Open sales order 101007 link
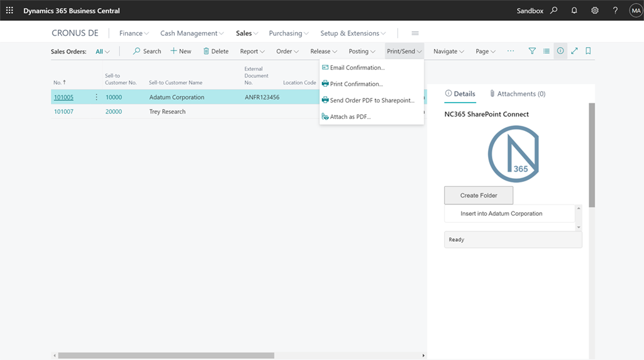644x360 pixels. coord(64,111)
